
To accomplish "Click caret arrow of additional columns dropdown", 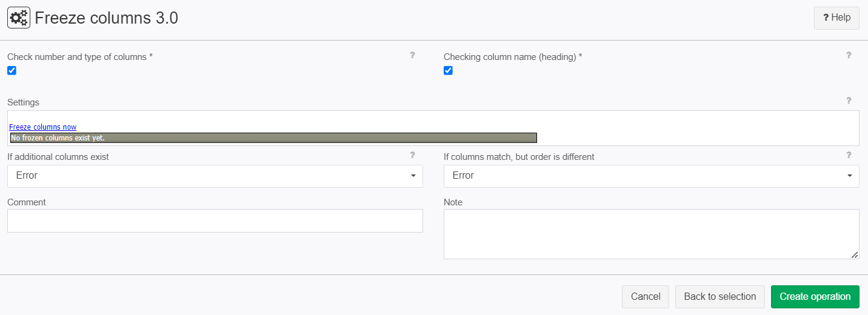I will click(413, 176).
